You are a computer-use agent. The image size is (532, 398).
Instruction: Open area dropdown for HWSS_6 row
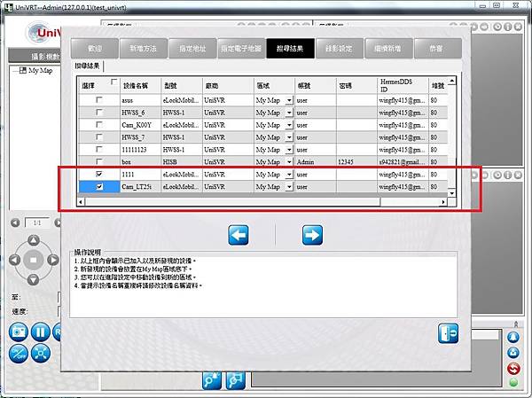click(x=289, y=113)
